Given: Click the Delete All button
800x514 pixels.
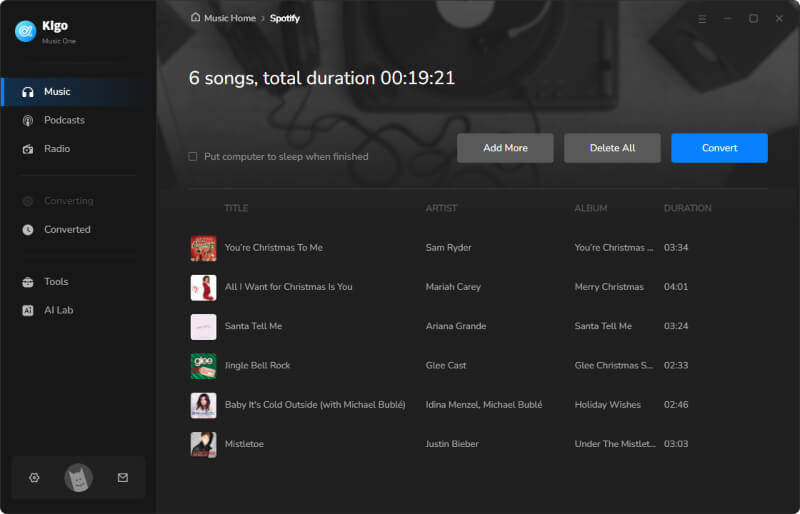Looking at the screenshot, I should point(612,148).
